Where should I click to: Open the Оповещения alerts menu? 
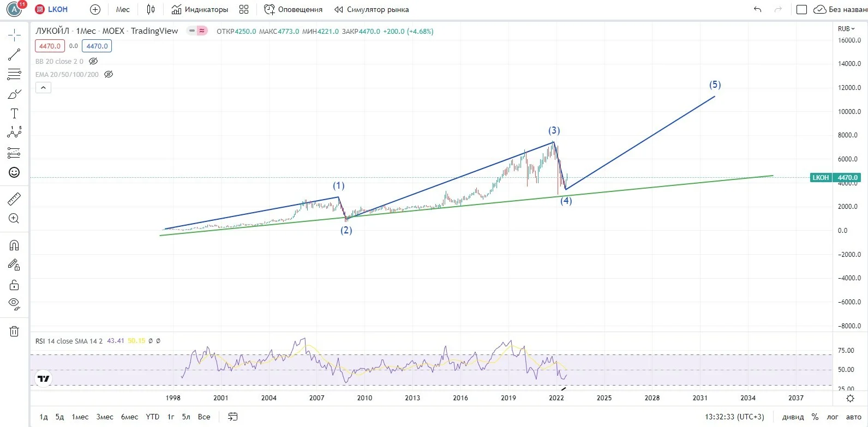294,9
